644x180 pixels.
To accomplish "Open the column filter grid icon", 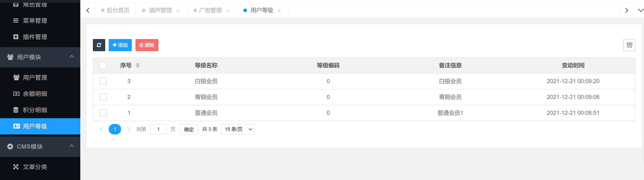I will 629,45.
